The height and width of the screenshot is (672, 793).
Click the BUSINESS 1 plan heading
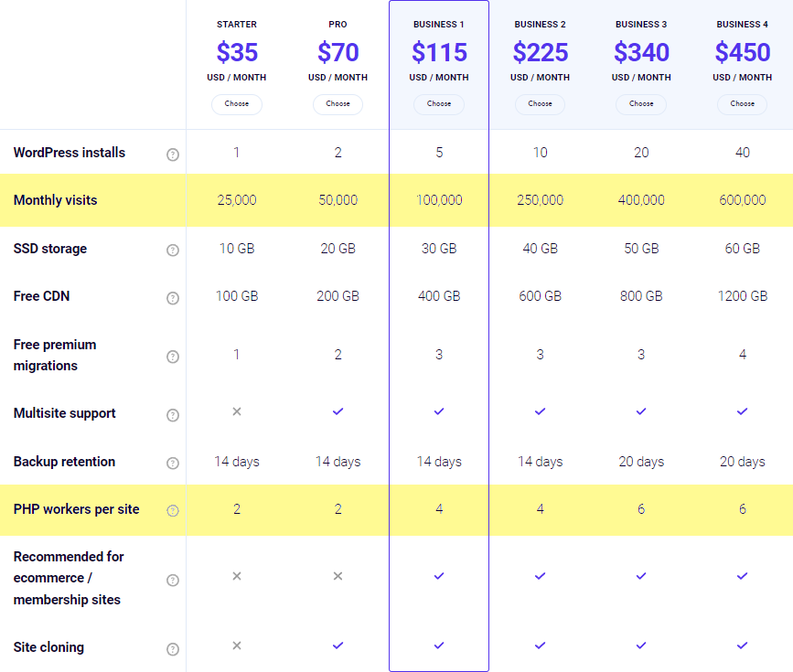click(439, 25)
